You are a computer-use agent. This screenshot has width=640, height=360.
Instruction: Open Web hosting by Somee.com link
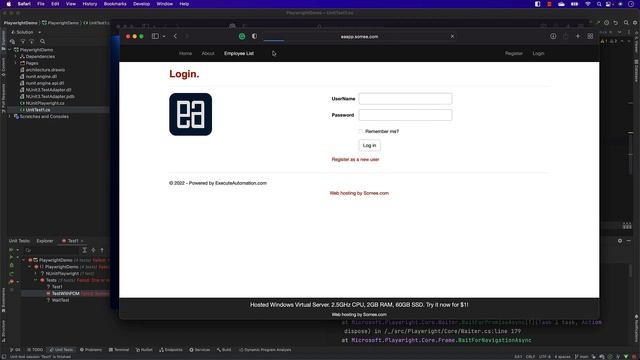pyautogui.click(x=359, y=193)
